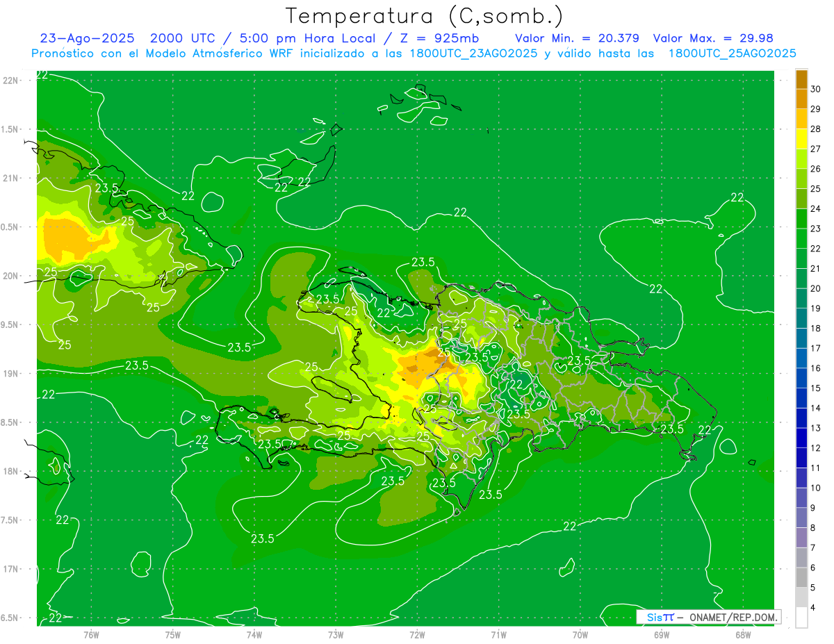Click the legend scale value 4

813,608
